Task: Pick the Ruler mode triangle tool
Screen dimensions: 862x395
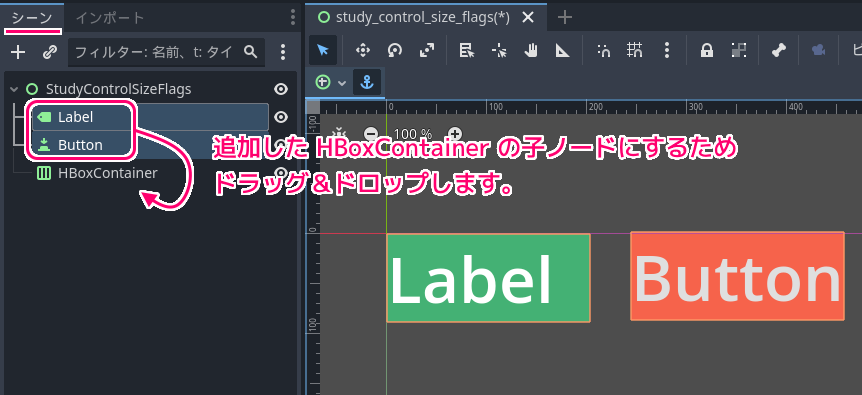Action: tap(562, 51)
